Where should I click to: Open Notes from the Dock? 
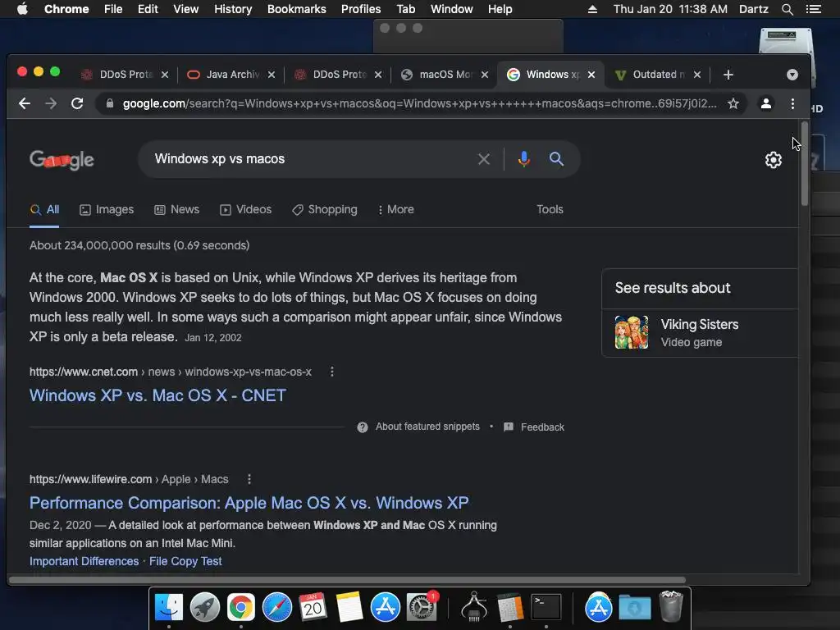coord(349,607)
